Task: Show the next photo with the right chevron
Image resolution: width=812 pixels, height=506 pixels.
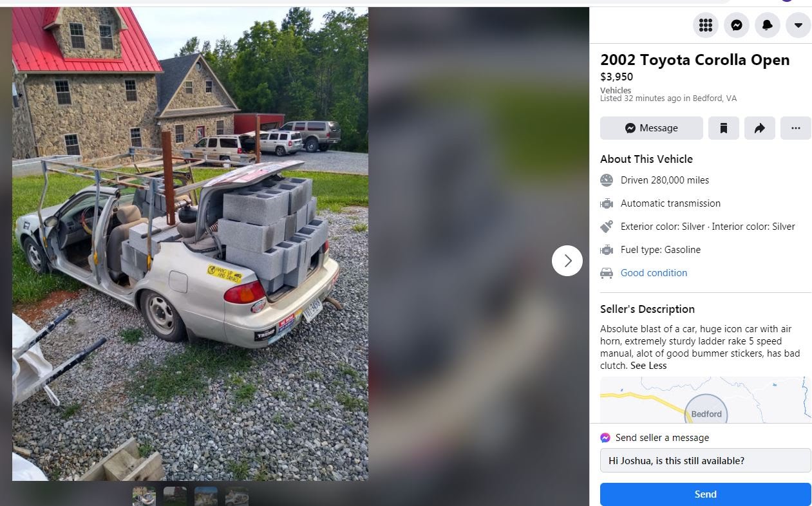Action: coord(567,261)
